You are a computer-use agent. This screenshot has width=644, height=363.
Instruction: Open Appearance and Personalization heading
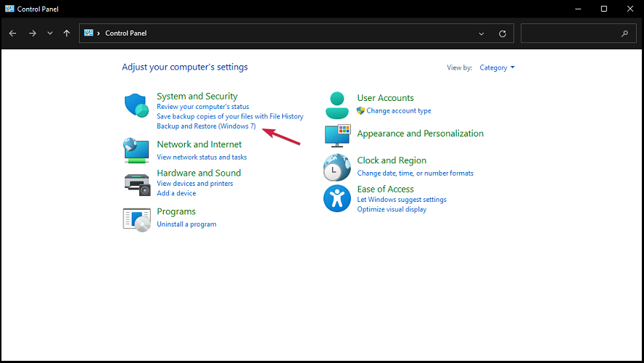(x=420, y=134)
